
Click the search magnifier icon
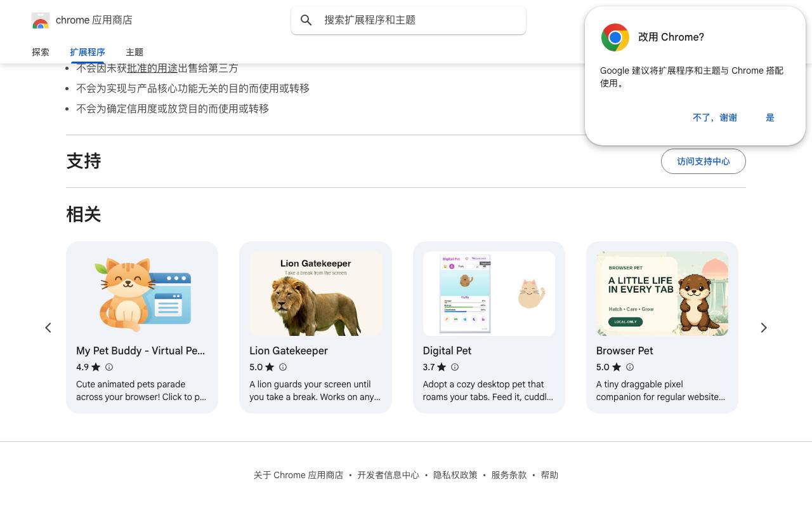[x=306, y=20]
